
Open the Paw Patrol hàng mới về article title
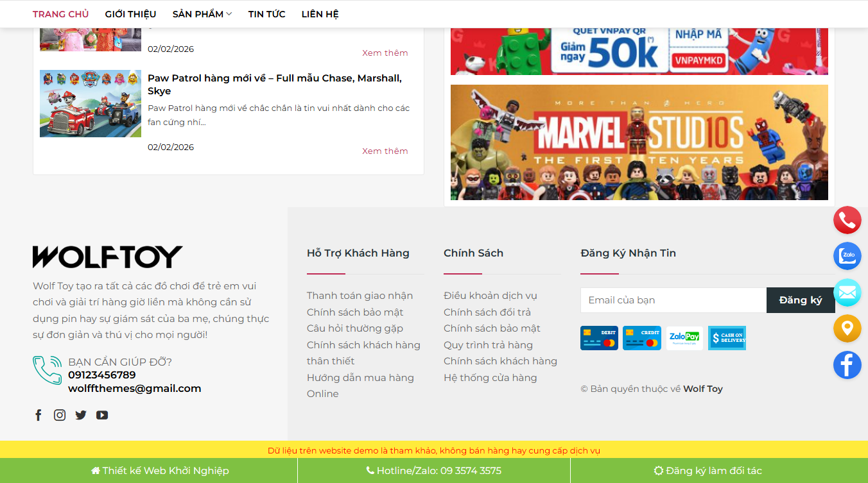coord(275,85)
